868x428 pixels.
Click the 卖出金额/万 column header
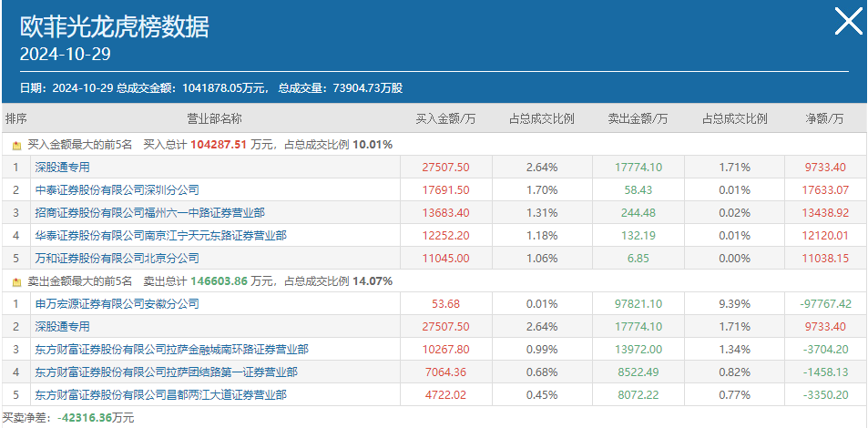pyautogui.click(x=638, y=118)
